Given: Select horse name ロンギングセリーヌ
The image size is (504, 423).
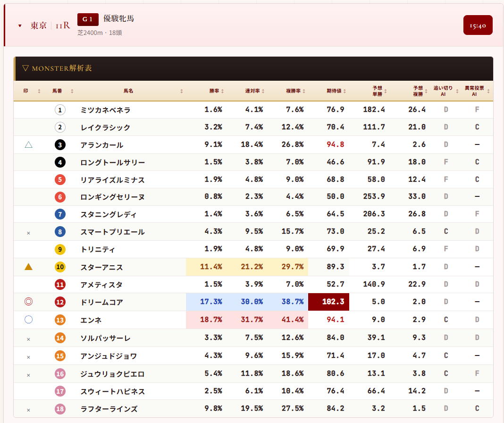Looking at the screenshot, I should coord(112,197).
